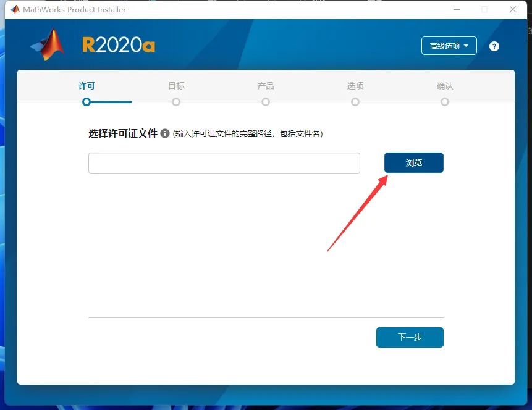Viewport: 532px width, 410px height.
Task: Click the R2020a version text
Action: pos(119,44)
